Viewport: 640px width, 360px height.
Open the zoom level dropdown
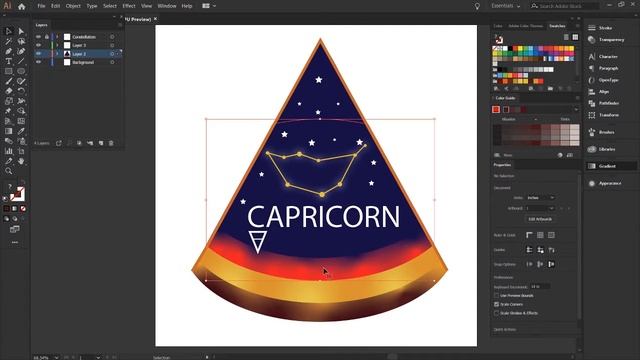[56, 358]
